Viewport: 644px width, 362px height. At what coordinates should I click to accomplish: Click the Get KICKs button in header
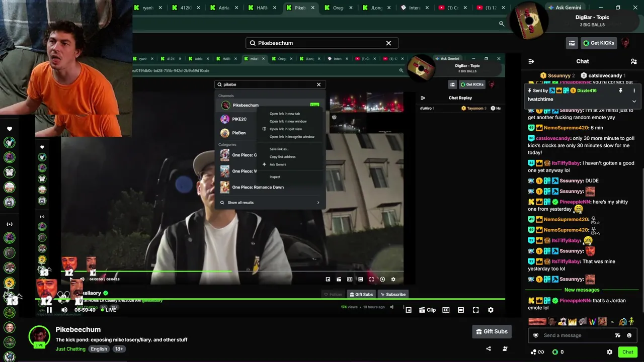(x=599, y=43)
